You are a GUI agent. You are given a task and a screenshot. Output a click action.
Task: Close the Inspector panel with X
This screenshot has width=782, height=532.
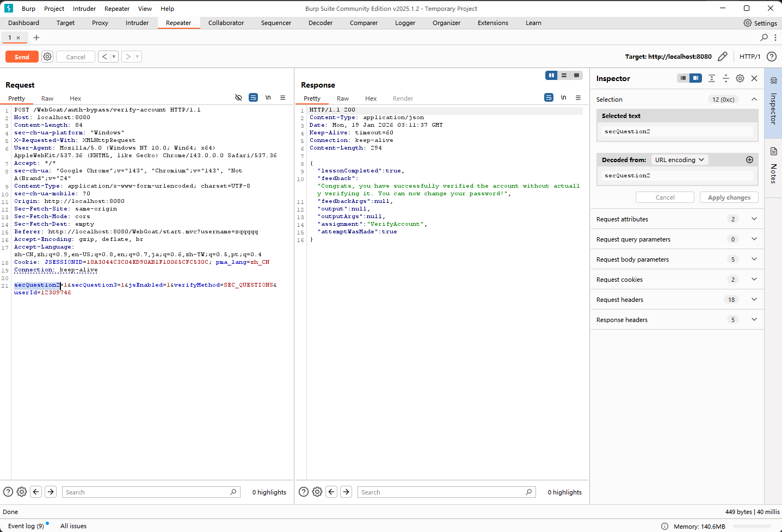[754, 78]
